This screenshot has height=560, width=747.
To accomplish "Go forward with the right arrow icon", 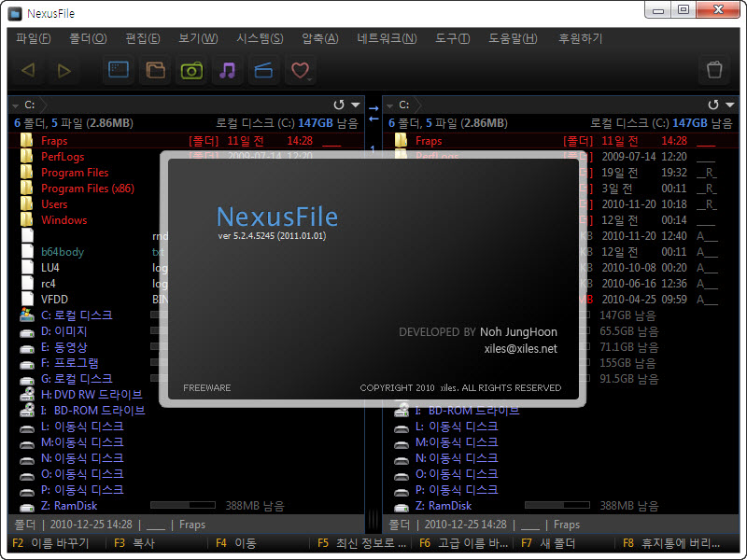I will [63, 71].
